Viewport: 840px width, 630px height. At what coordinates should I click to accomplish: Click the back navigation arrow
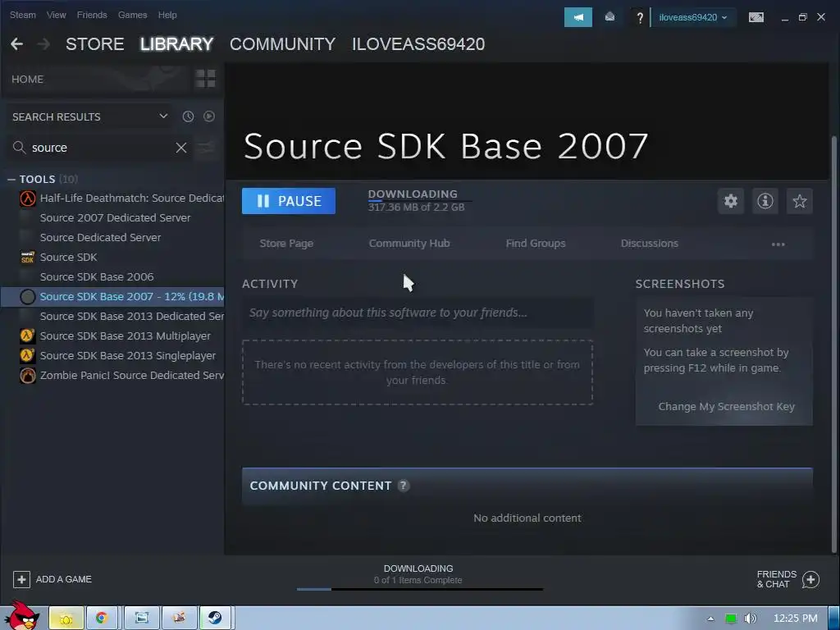pos(17,44)
